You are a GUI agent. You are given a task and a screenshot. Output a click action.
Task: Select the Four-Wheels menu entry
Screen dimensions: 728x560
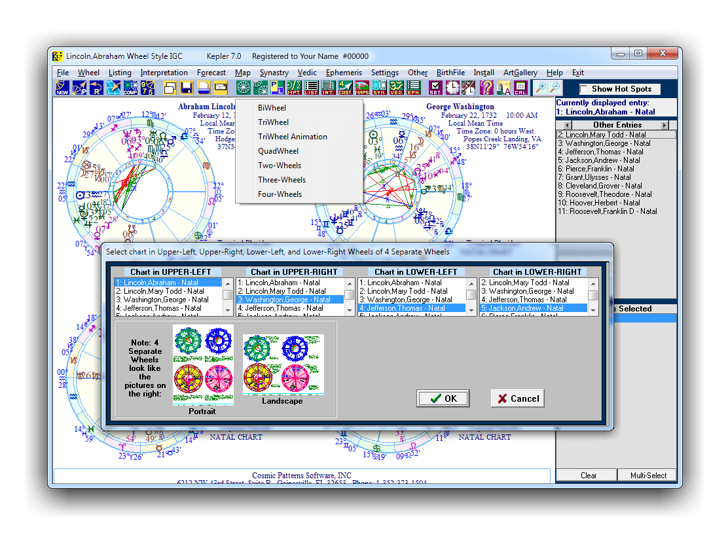point(299,194)
